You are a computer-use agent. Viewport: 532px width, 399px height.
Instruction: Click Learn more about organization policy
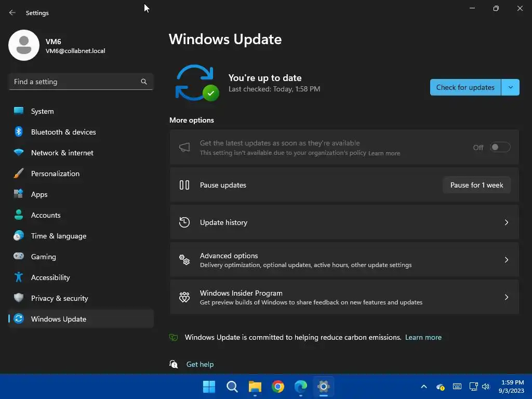[x=384, y=153]
